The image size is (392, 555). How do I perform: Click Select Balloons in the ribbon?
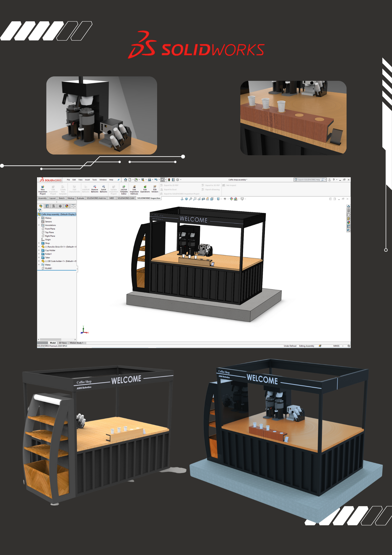point(103,189)
